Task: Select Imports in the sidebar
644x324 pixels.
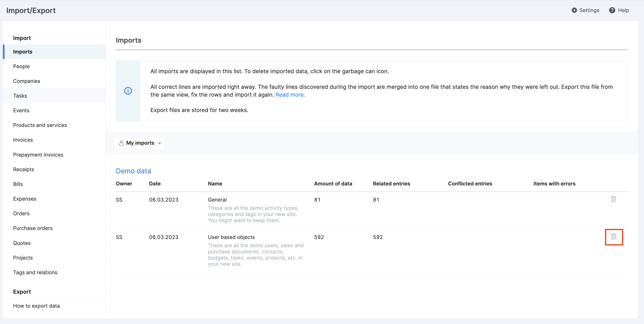Action: click(x=23, y=51)
